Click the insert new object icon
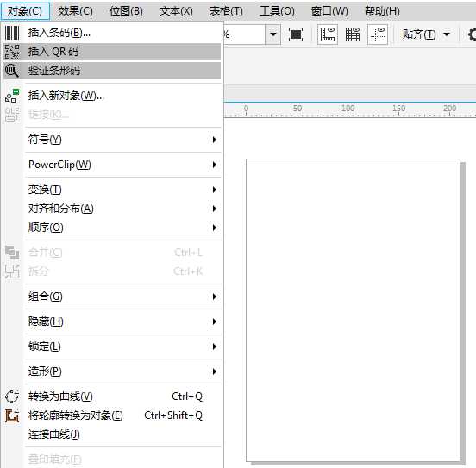This screenshot has width=476, height=468. (12, 96)
